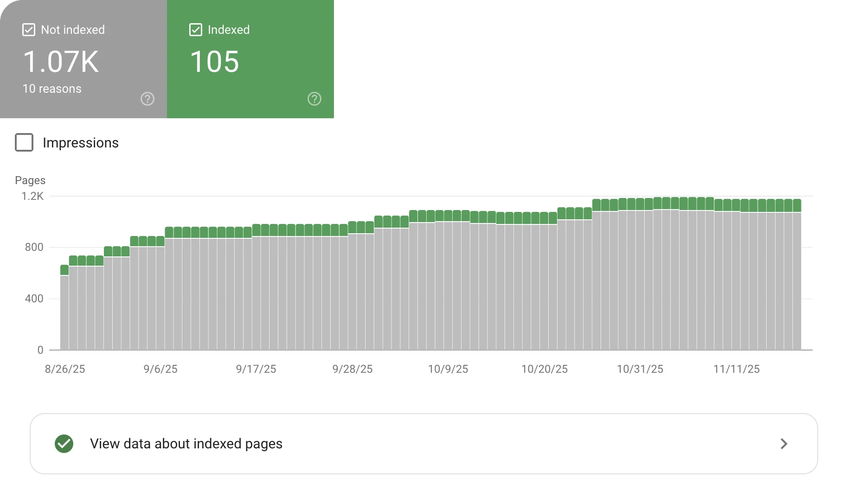
Task: Click the 9/17/25 date label
Action: pos(256,369)
